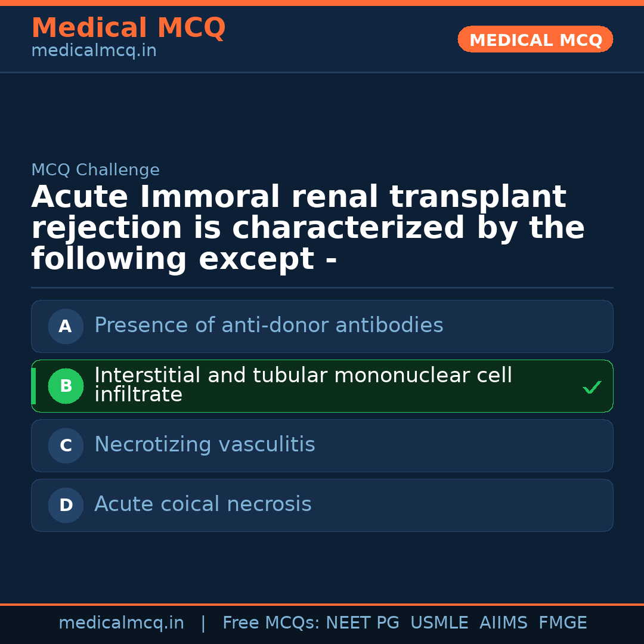Select "Interstitial and tubular mononuclear cell infiltrate" answer
The height and width of the screenshot is (644, 644).
pos(303,385)
